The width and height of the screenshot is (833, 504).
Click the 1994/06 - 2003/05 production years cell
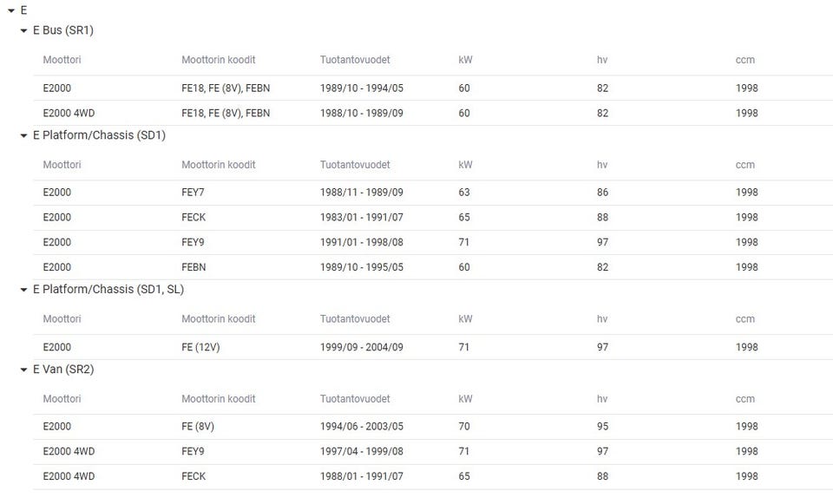coord(361,426)
